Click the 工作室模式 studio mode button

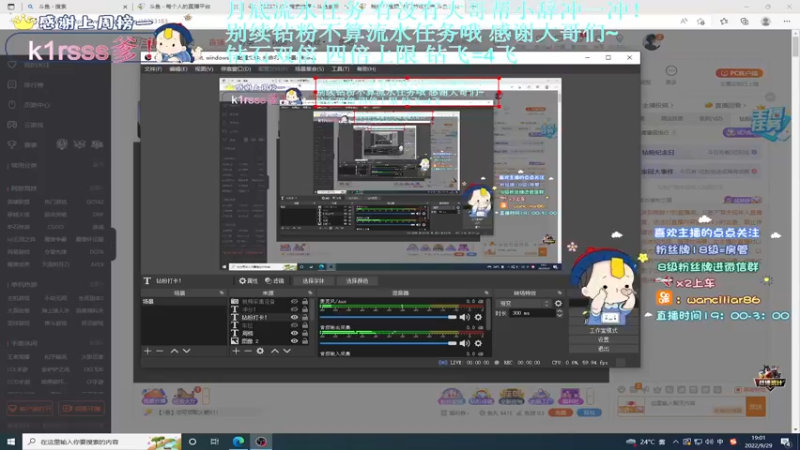(604, 331)
